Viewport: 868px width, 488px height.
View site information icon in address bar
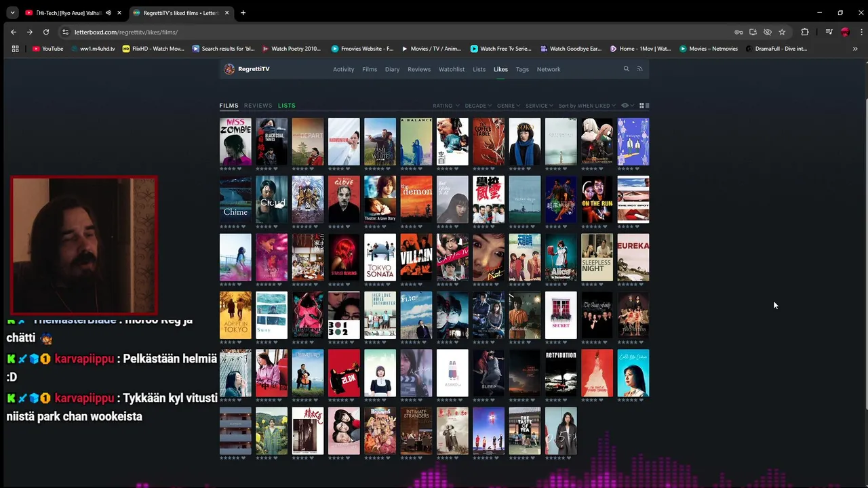click(x=65, y=32)
